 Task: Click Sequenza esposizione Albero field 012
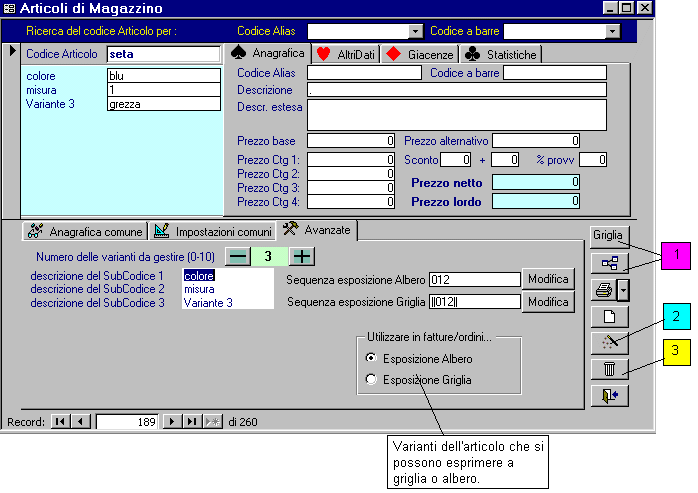pyautogui.click(x=475, y=280)
